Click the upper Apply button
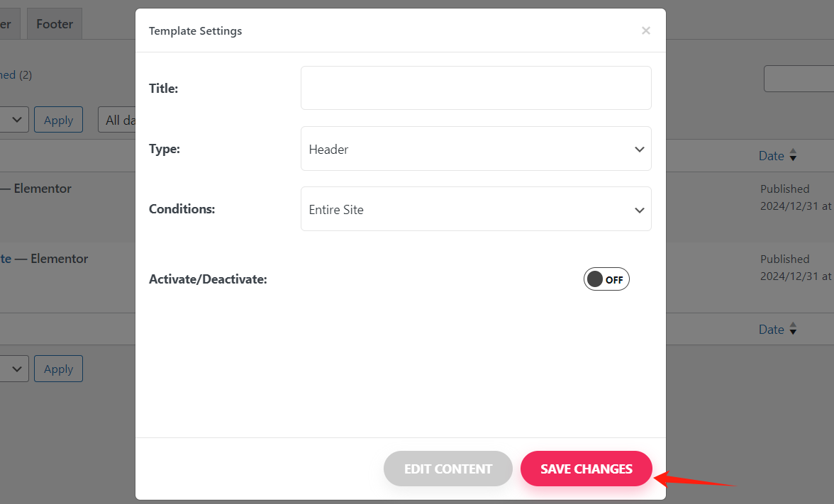The width and height of the screenshot is (834, 504). pyautogui.click(x=58, y=120)
